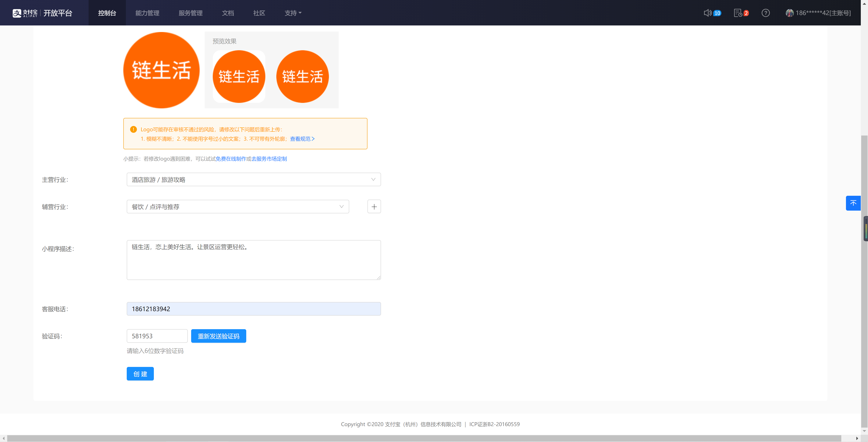Switch to the 能力管理 tab

click(147, 13)
